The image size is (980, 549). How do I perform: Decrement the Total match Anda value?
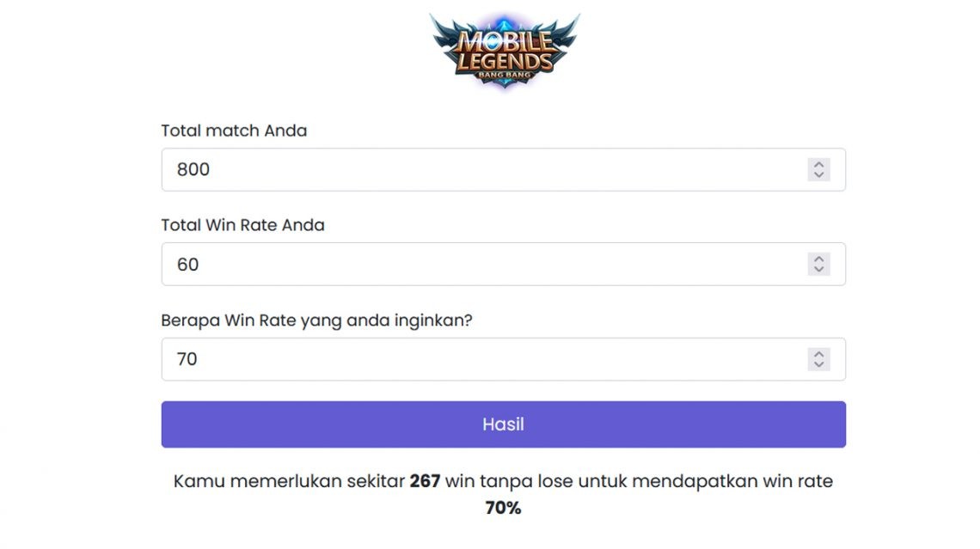(819, 174)
